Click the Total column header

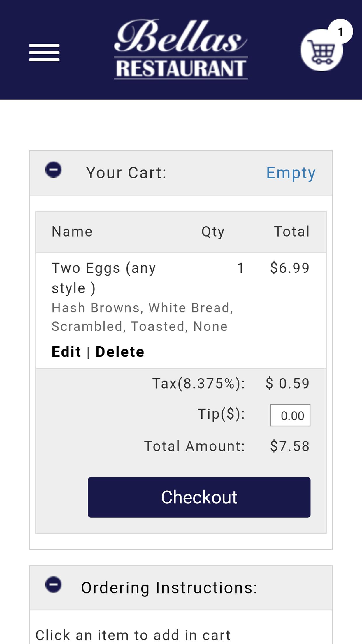coord(292,232)
